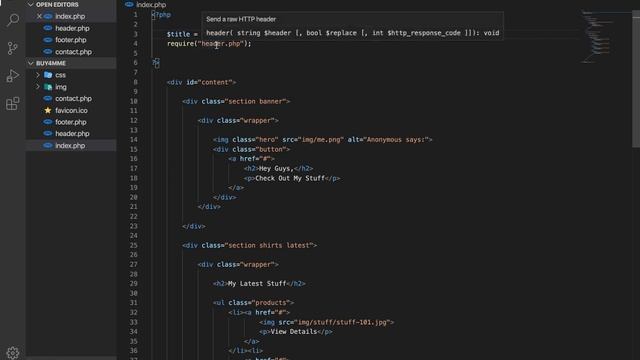Image resolution: width=640 pixels, height=360 pixels.
Task: Expand the css folder
Action: pos(38,75)
